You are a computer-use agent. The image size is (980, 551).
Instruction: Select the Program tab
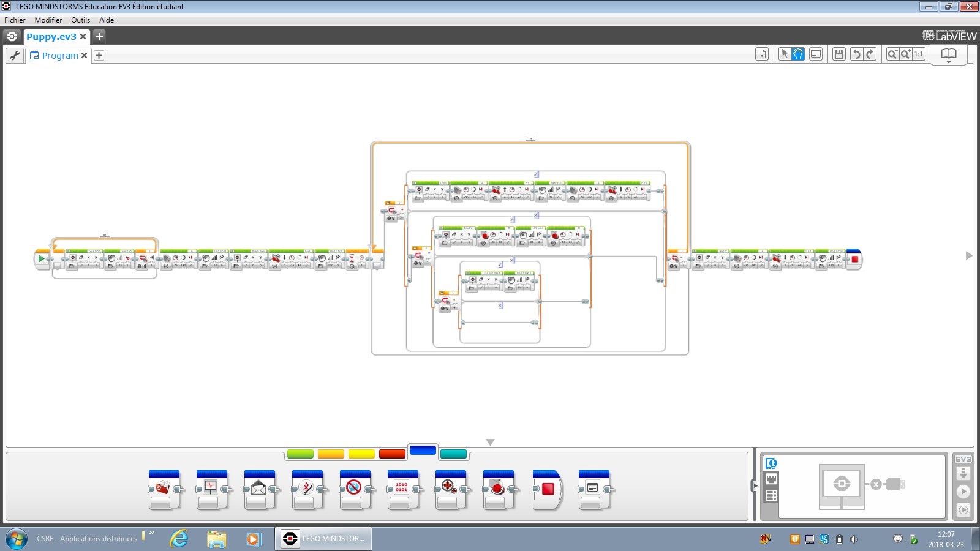[x=60, y=55]
